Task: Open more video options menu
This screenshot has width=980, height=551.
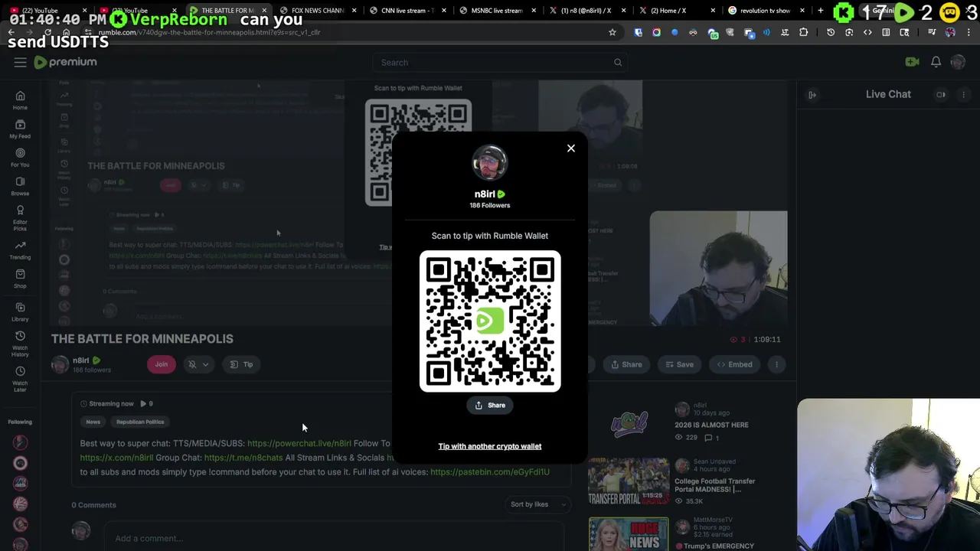Action: click(x=776, y=364)
